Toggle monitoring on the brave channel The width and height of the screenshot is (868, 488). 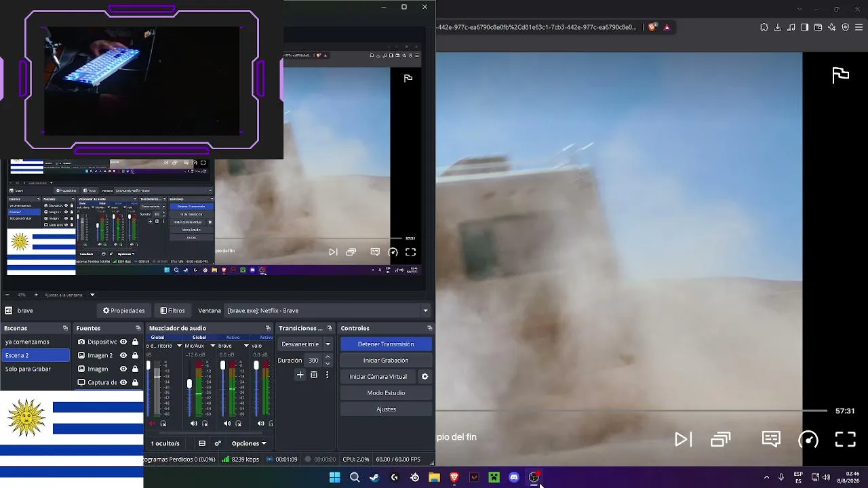pyautogui.click(x=238, y=424)
